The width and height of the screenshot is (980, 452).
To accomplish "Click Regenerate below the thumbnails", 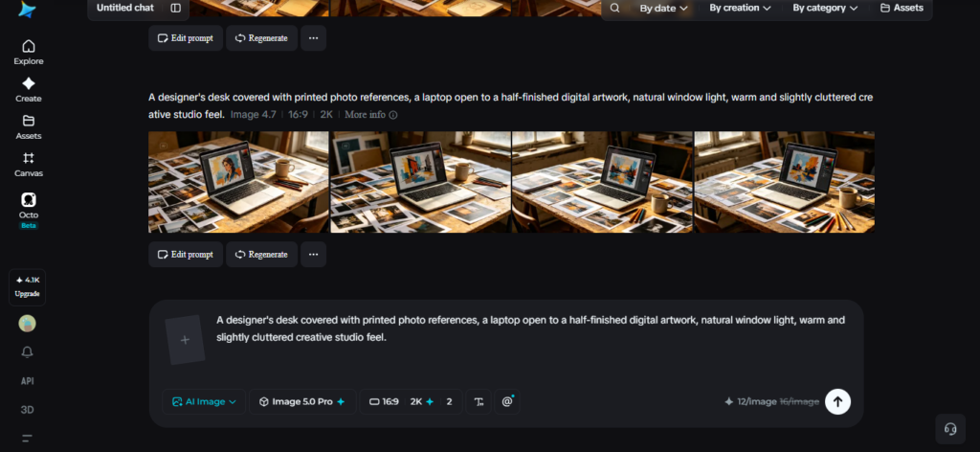I will tap(262, 255).
